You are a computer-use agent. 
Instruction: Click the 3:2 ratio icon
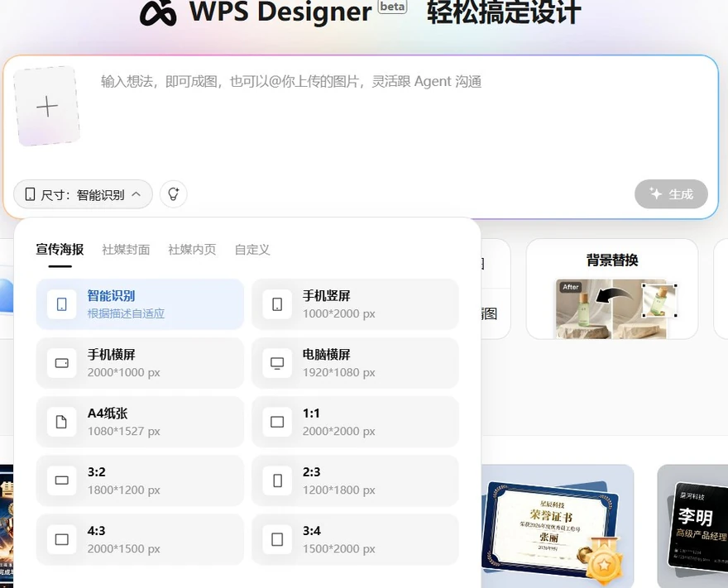click(x=62, y=480)
